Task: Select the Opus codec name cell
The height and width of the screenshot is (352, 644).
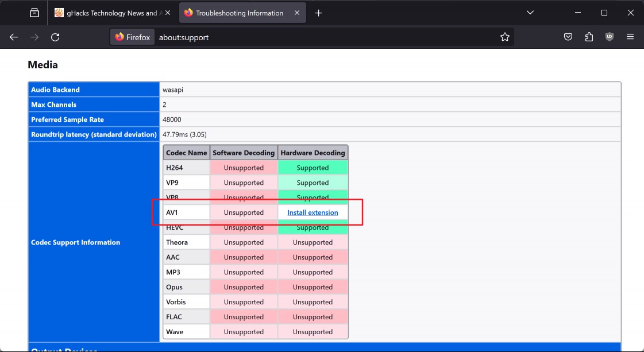Action: tap(187, 287)
